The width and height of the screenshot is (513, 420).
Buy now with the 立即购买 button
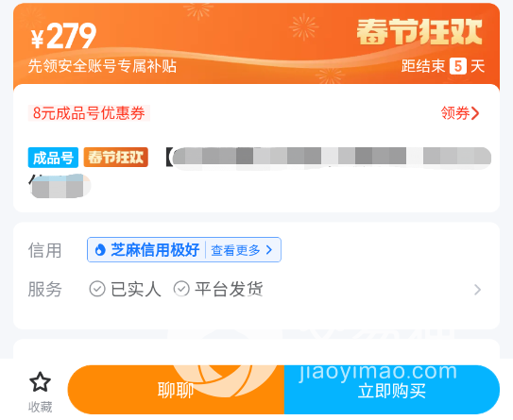[392, 390]
